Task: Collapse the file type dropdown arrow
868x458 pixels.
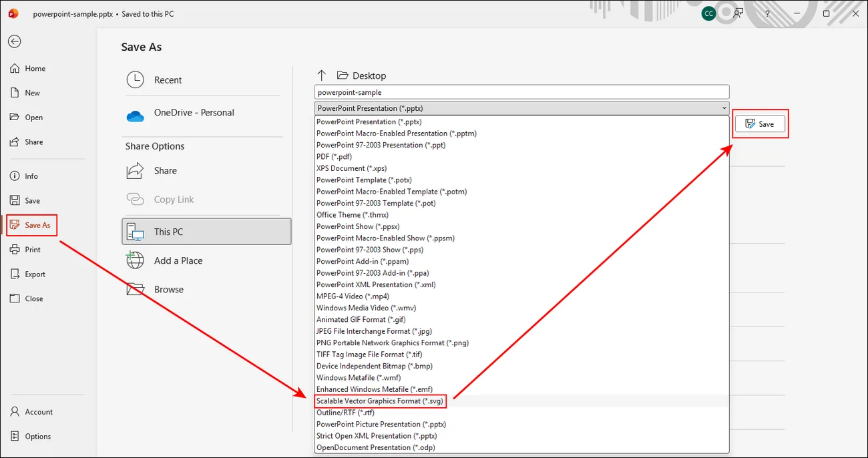Action: (724, 108)
